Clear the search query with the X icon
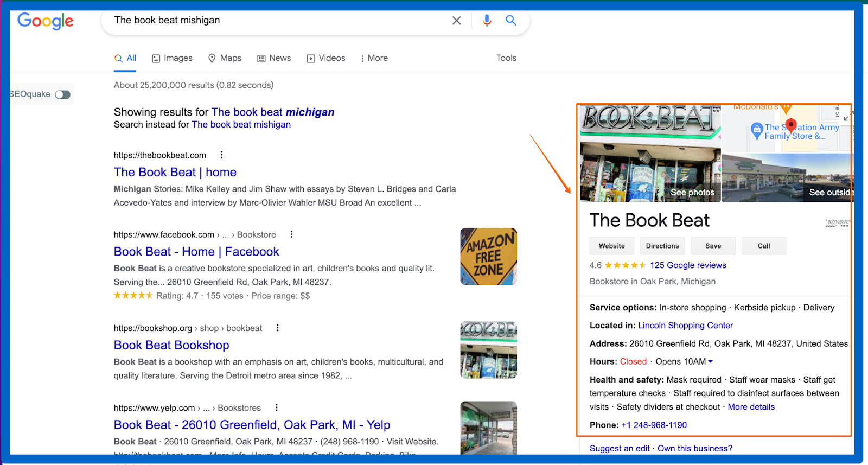868x465 pixels. coord(457,21)
